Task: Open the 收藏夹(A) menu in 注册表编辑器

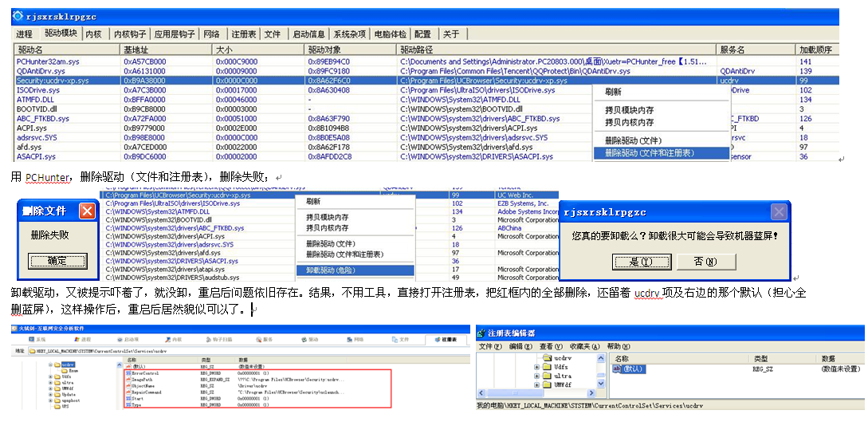Action: click(x=585, y=347)
